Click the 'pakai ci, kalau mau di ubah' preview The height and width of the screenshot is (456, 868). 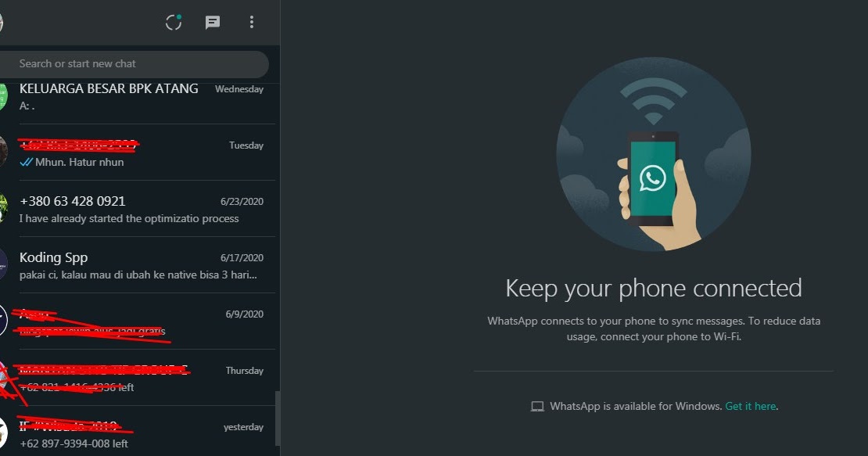[x=138, y=275]
